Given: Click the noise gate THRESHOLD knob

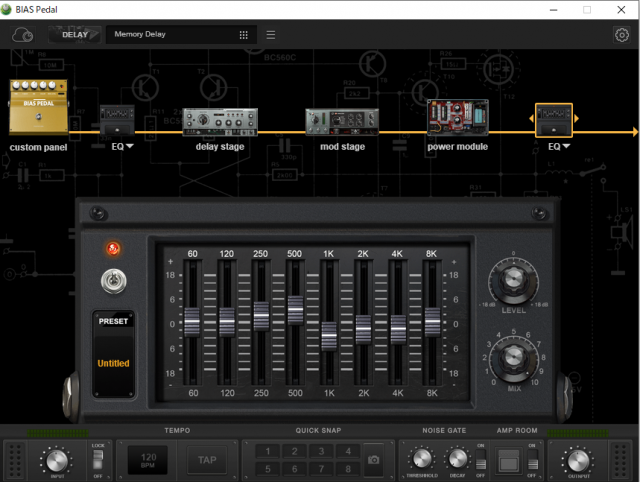Looking at the screenshot, I should pyautogui.click(x=422, y=459).
